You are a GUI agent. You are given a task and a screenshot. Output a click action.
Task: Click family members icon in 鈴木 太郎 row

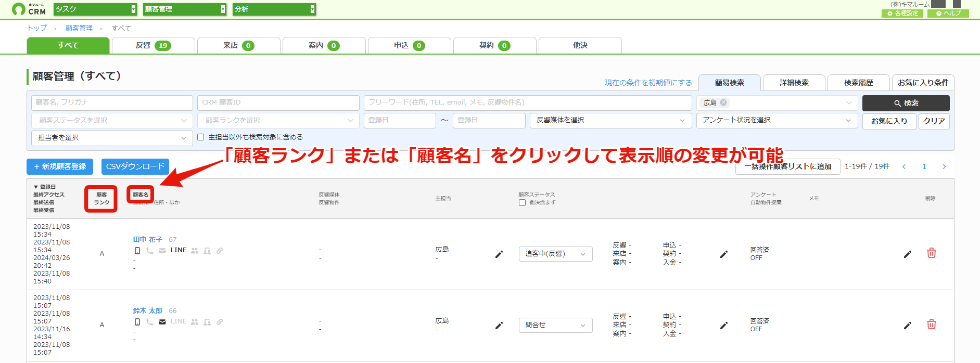[x=207, y=322]
